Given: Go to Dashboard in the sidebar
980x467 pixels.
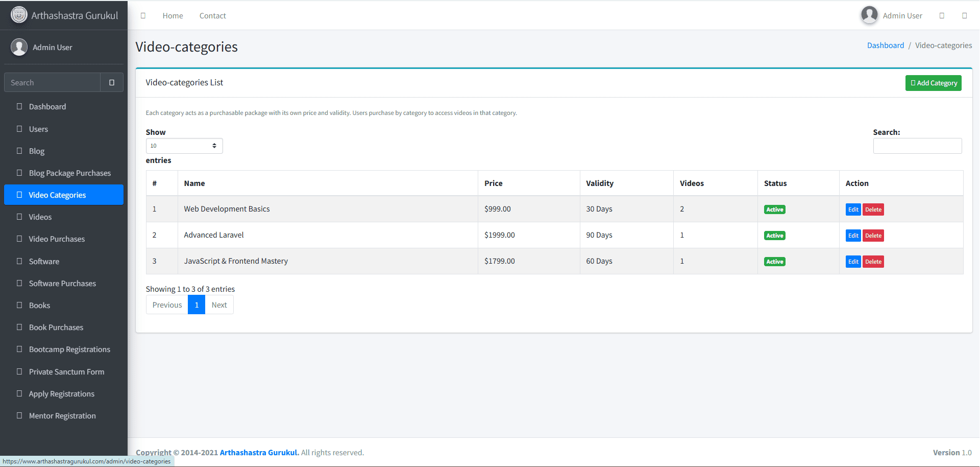Looking at the screenshot, I should [x=64, y=106].
